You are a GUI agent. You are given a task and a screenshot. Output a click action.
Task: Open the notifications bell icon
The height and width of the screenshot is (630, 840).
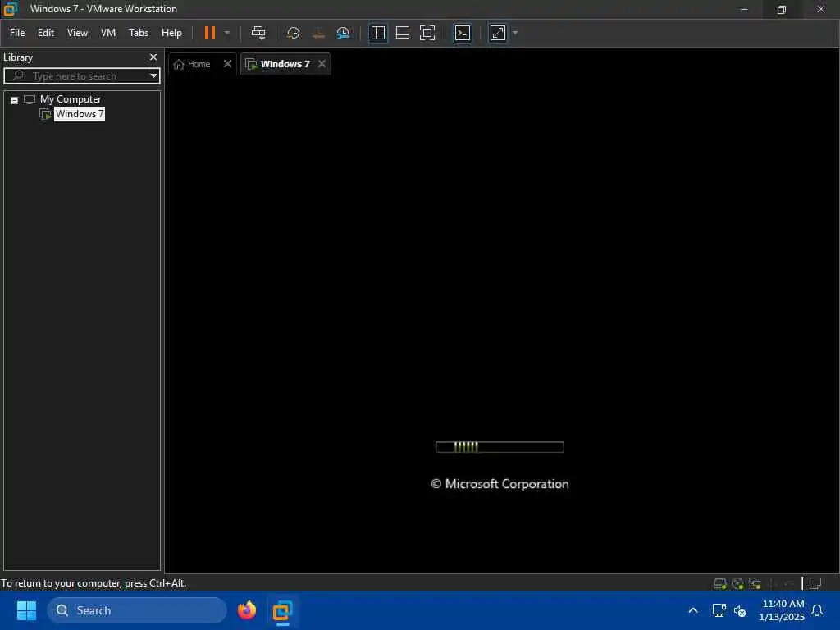pos(817,610)
